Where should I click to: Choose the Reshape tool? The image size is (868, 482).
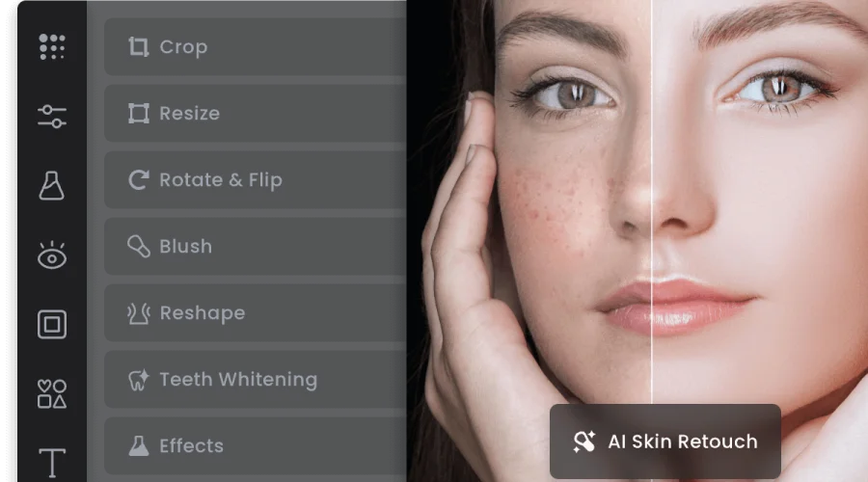coord(256,312)
